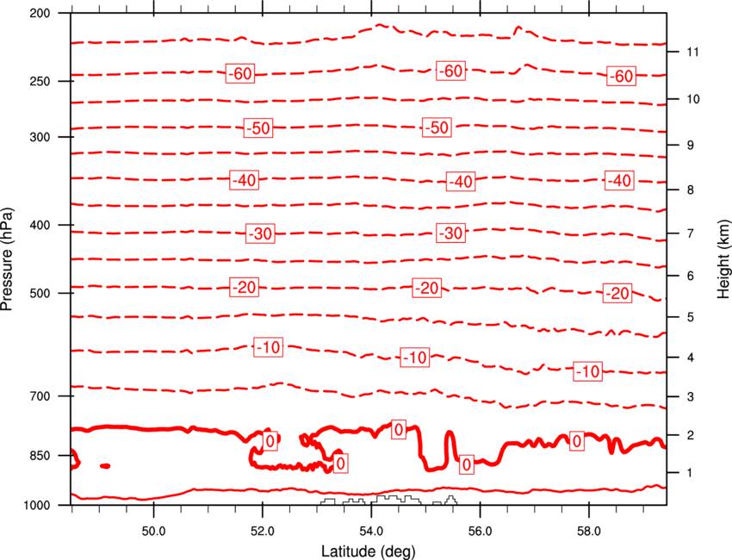Pick the 7 km height tick label

(691, 233)
